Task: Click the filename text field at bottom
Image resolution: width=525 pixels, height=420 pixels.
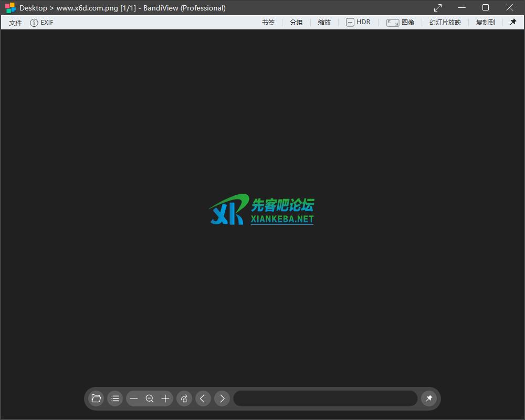Action: point(325,398)
